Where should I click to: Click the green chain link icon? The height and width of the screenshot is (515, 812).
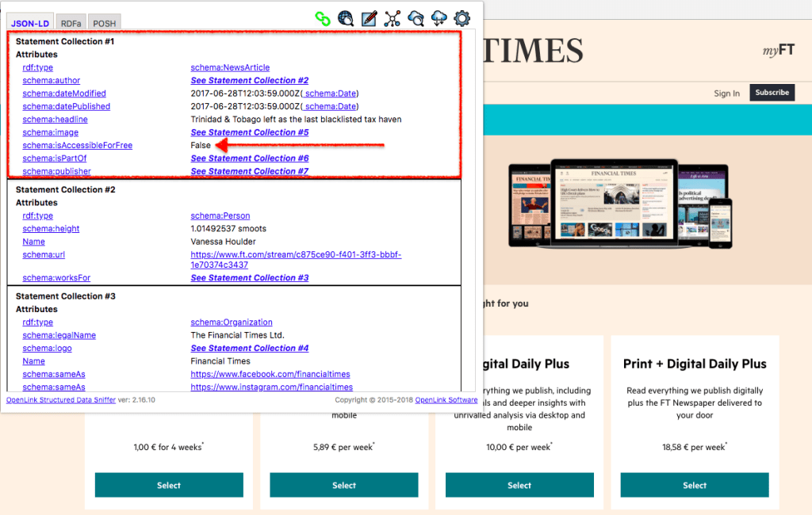323,19
